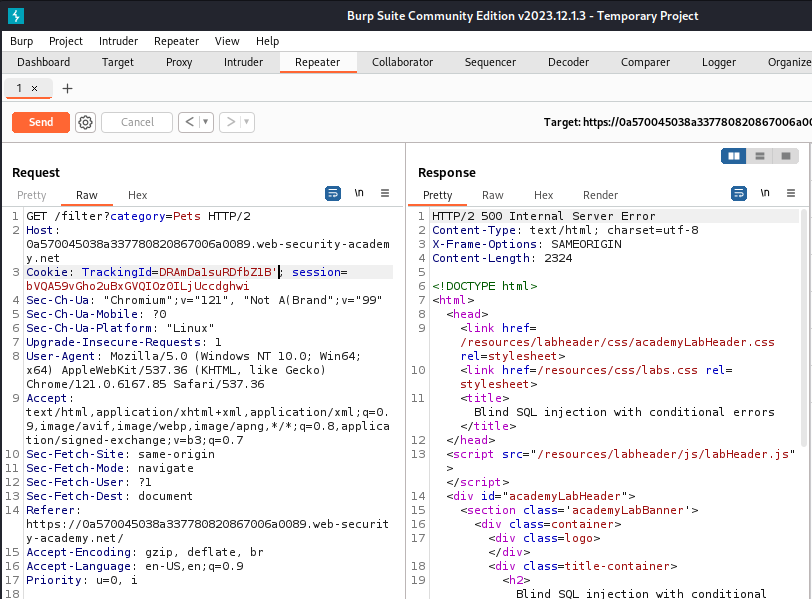Select Response Render view tab
The height and width of the screenshot is (599, 812).
click(600, 195)
